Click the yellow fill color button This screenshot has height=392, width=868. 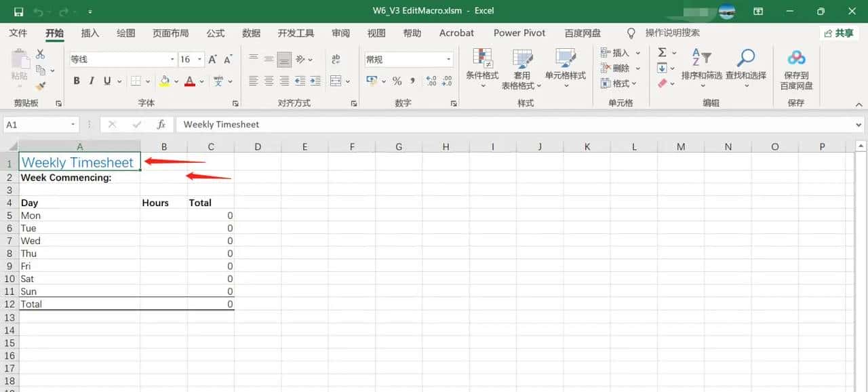point(164,81)
